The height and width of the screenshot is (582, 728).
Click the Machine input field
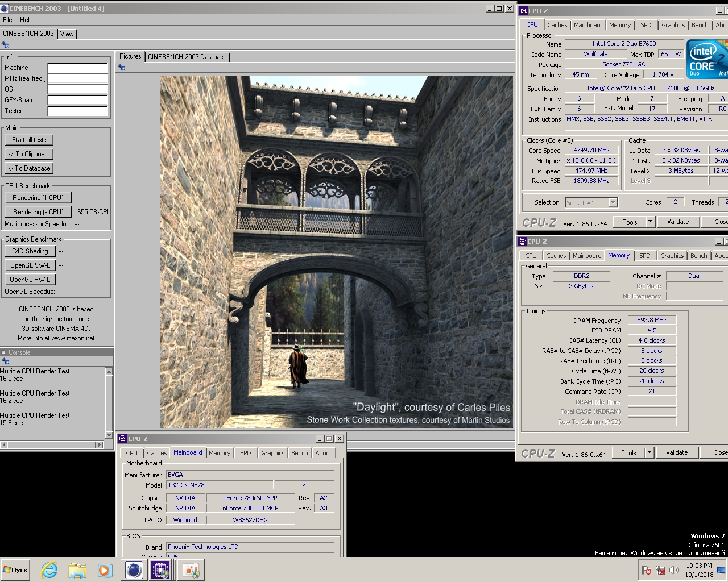[78, 68]
